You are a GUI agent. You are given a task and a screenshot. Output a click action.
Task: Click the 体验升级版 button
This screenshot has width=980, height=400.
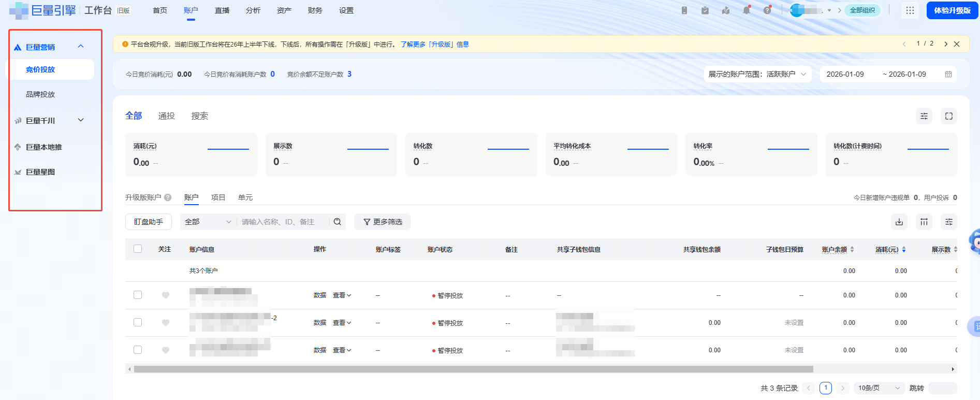coord(952,10)
